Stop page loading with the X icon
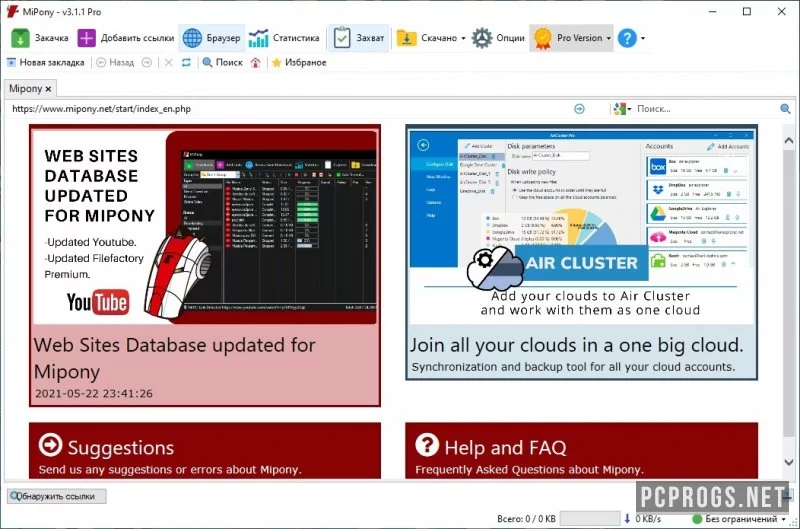800x529 pixels. pyautogui.click(x=168, y=62)
